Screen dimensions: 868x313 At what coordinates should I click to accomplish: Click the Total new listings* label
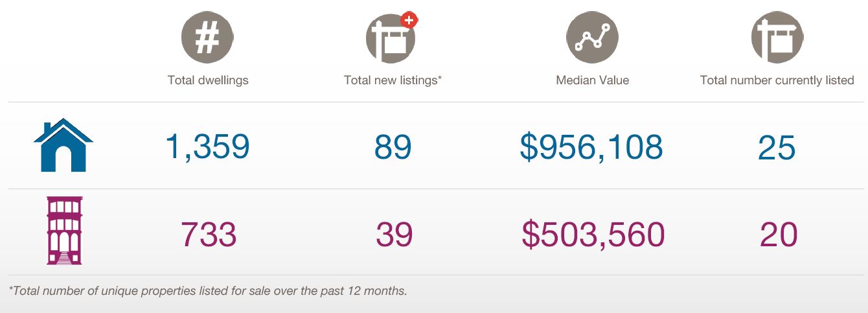393,80
